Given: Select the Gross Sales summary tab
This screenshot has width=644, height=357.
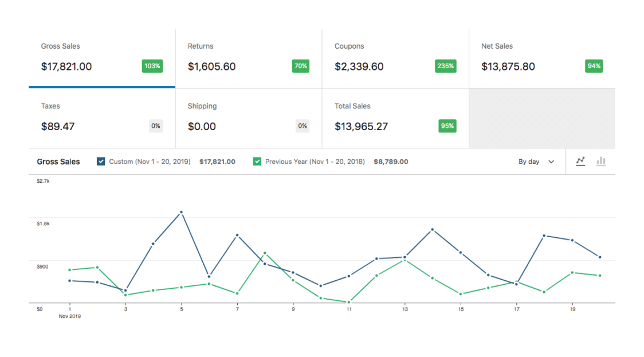Looking at the screenshot, I should pos(101,58).
